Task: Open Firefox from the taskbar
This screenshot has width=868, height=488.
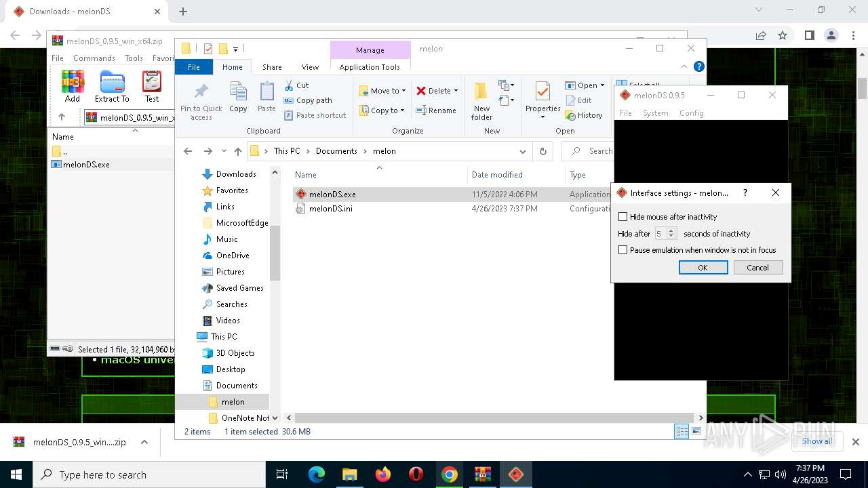Action: coord(383,474)
